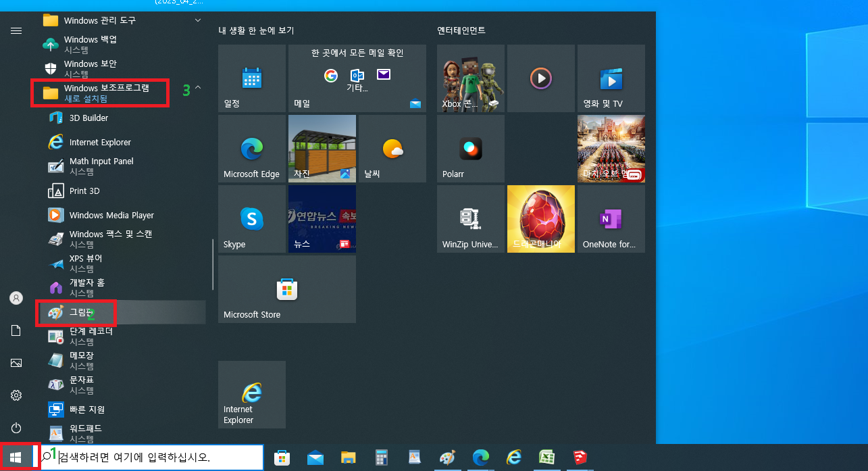Click the Windows Start button

coord(16,457)
